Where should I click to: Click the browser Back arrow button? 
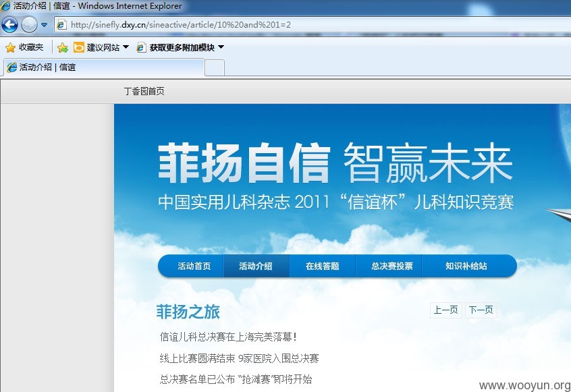pyautogui.click(x=9, y=25)
